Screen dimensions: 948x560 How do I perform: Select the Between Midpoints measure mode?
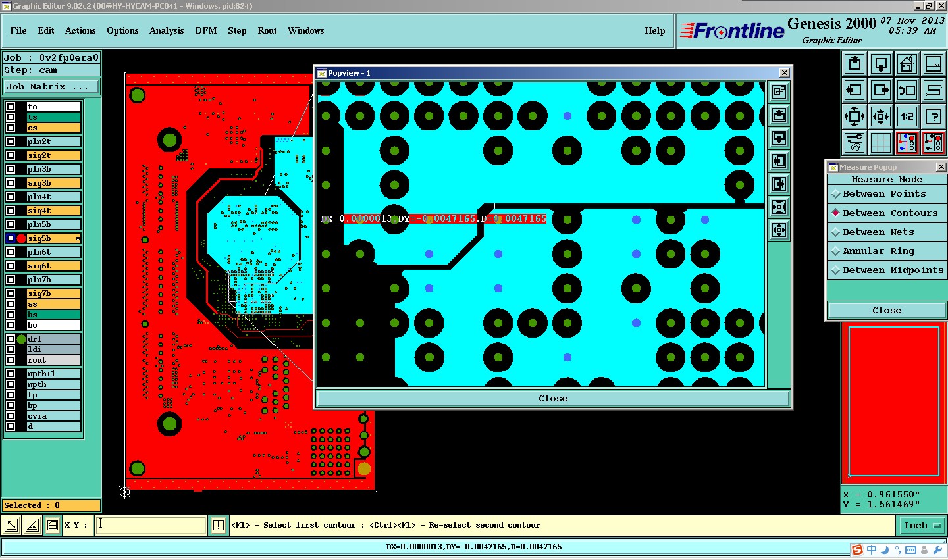pos(887,270)
